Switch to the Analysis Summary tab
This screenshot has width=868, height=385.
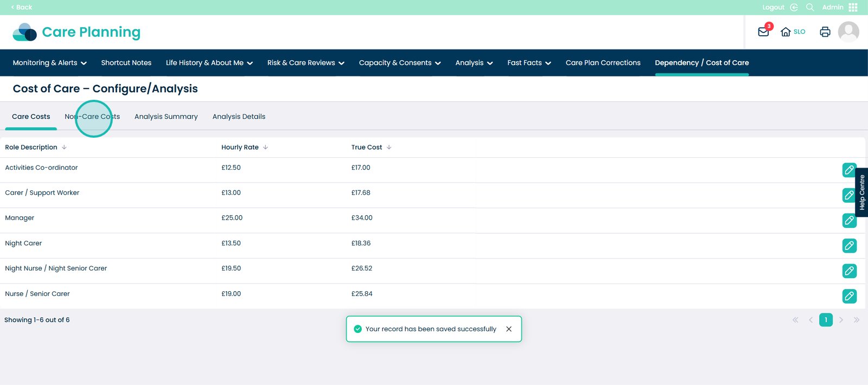pos(166,117)
